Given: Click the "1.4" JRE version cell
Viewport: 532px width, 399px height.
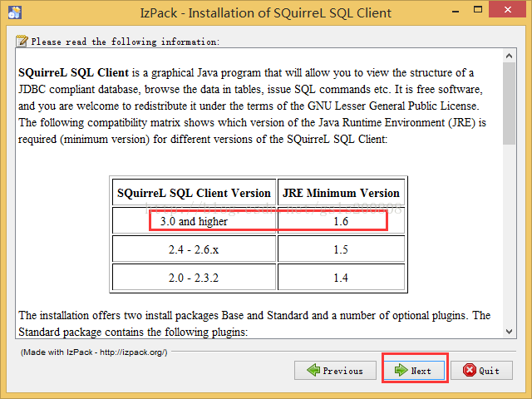Looking at the screenshot, I should coord(341,278).
